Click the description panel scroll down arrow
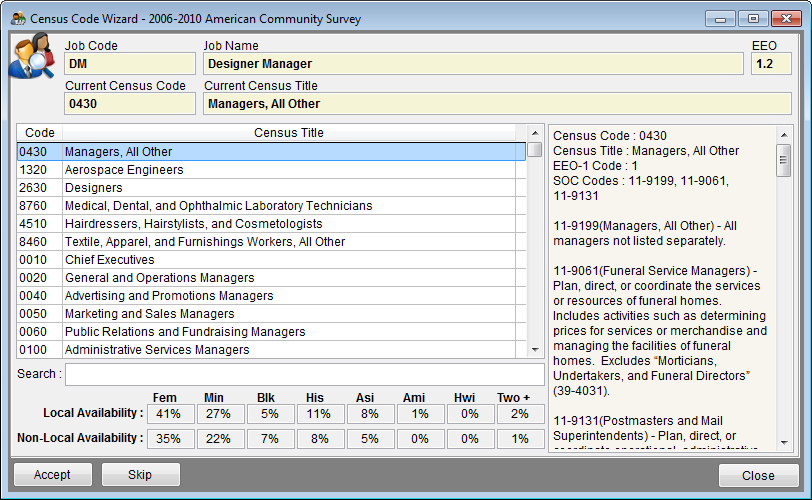 [784, 443]
